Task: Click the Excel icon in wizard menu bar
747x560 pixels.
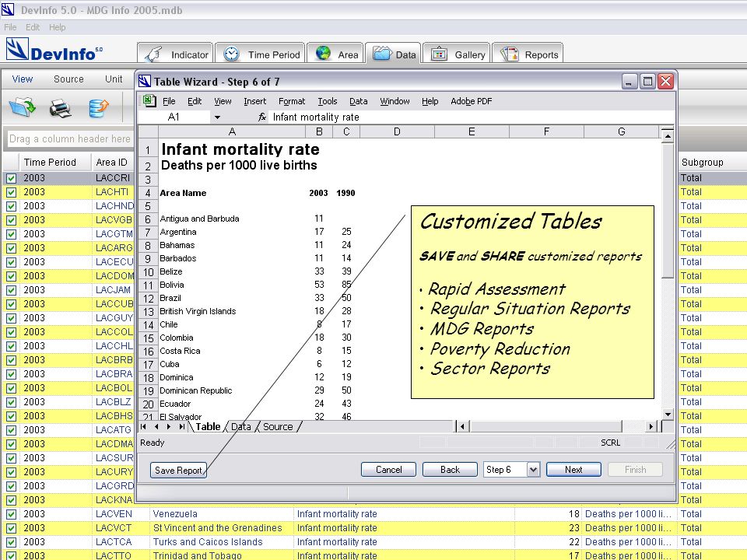Action: tap(149, 100)
